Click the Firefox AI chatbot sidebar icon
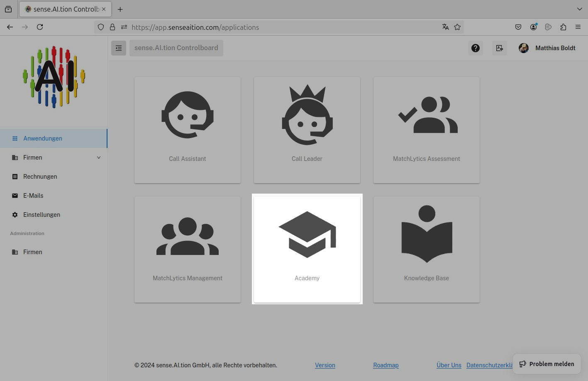The height and width of the screenshot is (381, 588). point(548,27)
